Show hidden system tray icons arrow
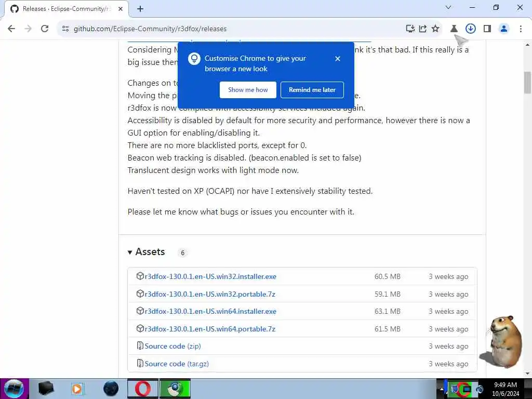This screenshot has width=532, height=399. (x=442, y=389)
